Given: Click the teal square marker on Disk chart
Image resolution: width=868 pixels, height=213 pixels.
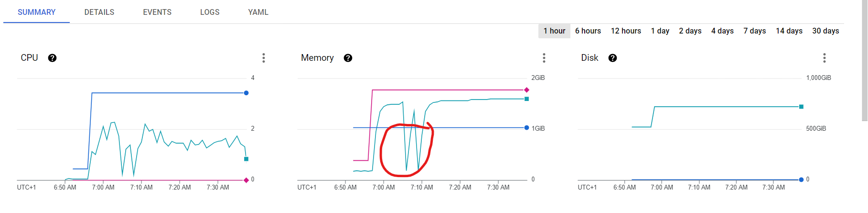Looking at the screenshot, I should tap(802, 107).
